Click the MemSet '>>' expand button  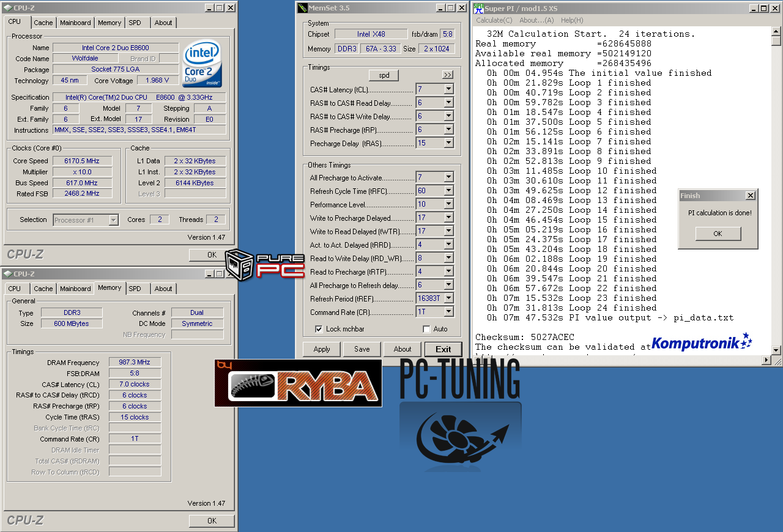448,75
